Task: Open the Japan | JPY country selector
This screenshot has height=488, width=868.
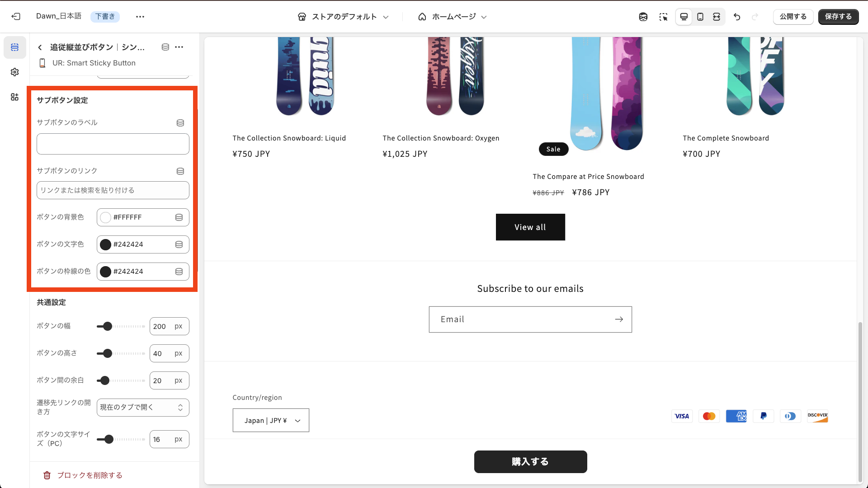Action: coord(270,420)
